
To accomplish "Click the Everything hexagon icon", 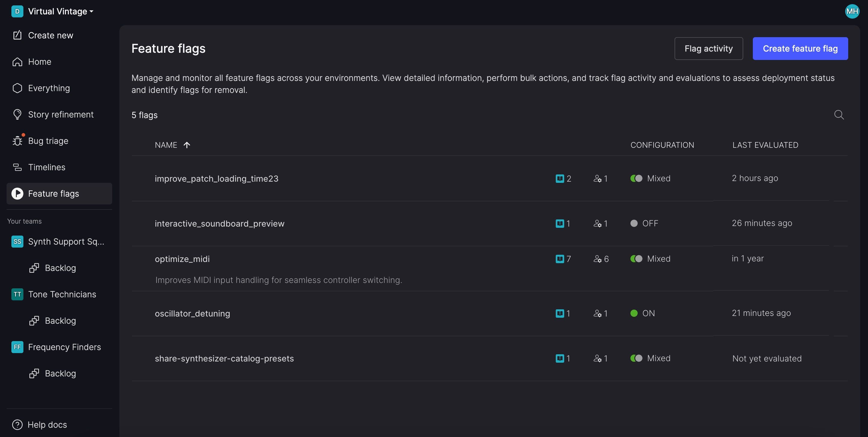I will 17,88.
